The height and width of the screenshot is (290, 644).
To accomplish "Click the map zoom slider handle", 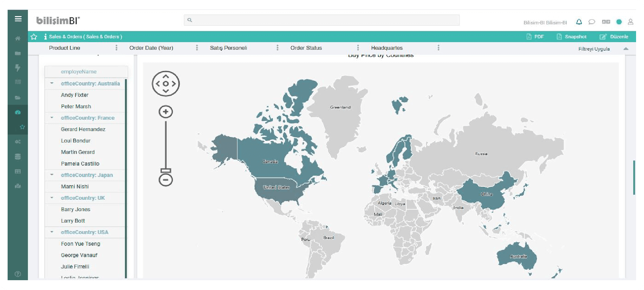I will pos(166,171).
